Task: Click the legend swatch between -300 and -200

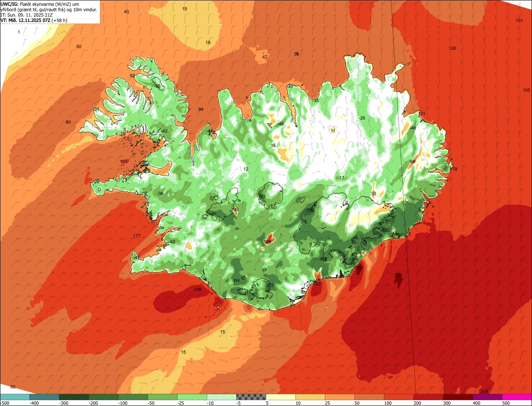Action: click(x=74, y=397)
